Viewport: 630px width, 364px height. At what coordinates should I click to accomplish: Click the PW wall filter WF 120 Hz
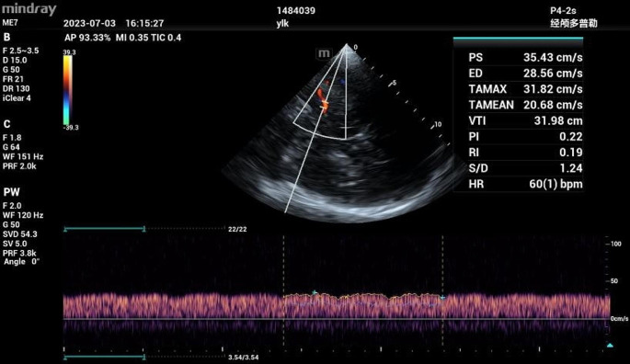[23, 215]
